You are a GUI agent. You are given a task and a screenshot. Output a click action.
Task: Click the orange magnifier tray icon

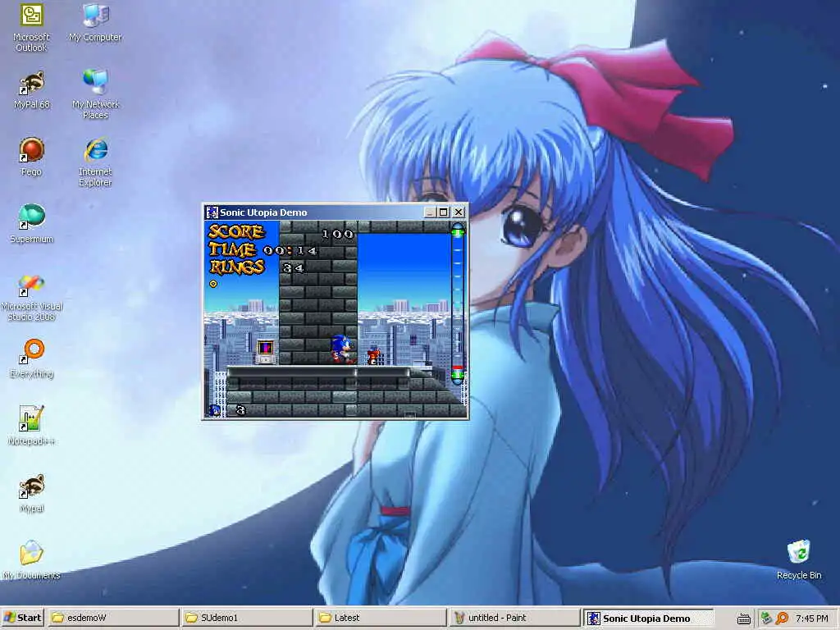click(782, 619)
